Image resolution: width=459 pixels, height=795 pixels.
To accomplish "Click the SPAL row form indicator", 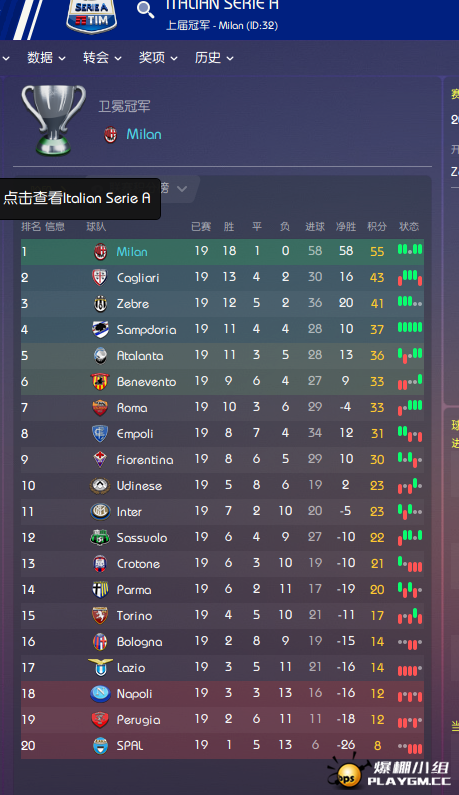I will coord(410,746).
